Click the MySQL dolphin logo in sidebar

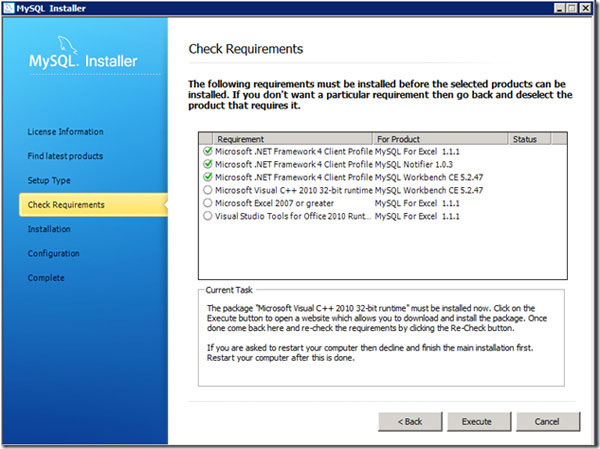tap(67, 46)
